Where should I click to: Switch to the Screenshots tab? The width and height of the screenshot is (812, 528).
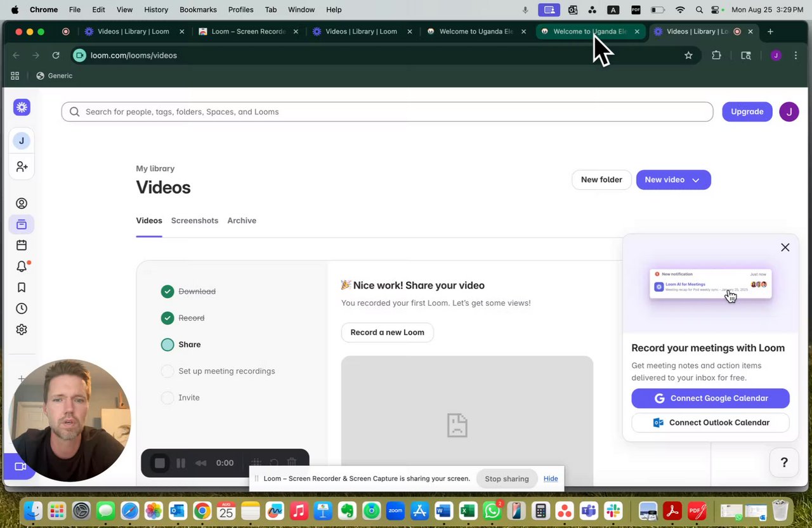pyautogui.click(x=195, y=220)
